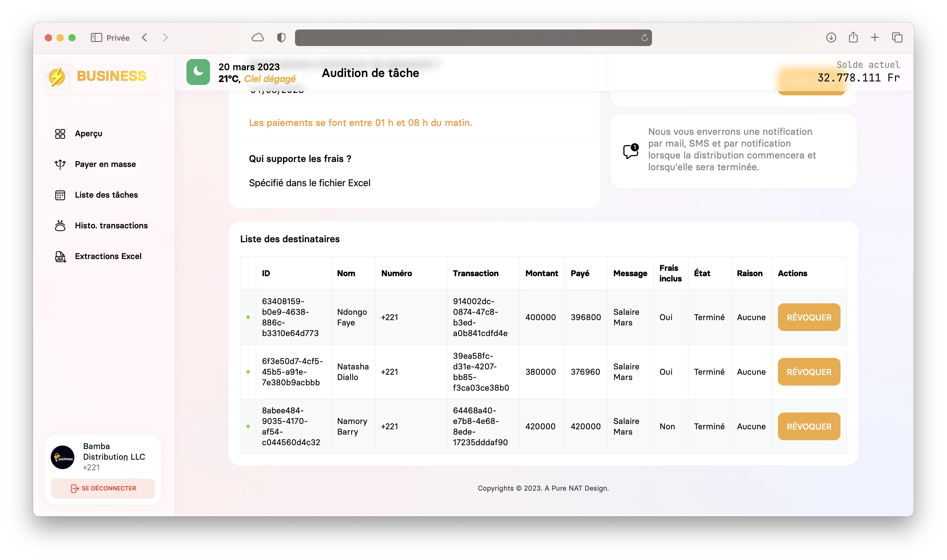947x560 pixels.
Task: Open a new tab with the plus icon
Action: (874, 37)
